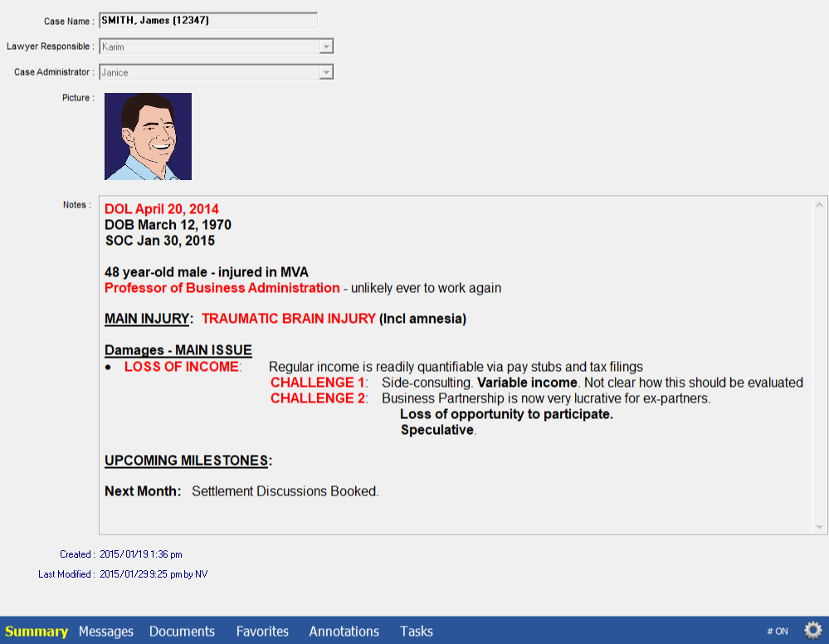Screen dimensions: 829x644
Task: Open the Favorites tab
Action: pos(262,632)
